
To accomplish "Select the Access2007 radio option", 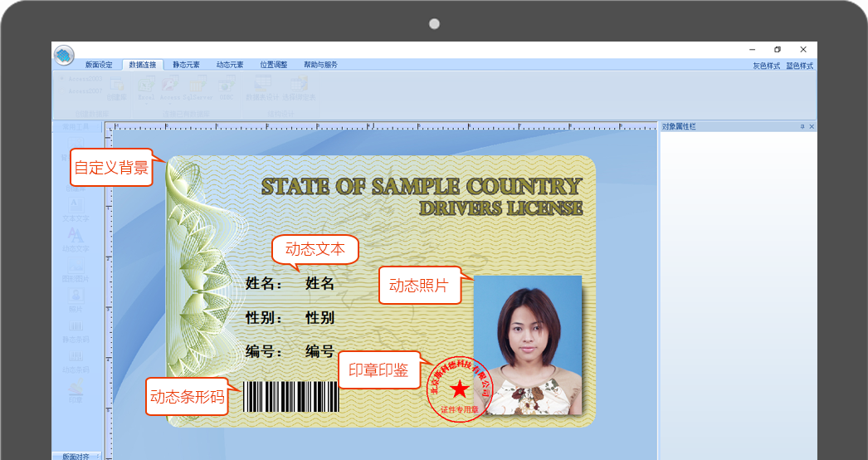I will tap(80, 91).
